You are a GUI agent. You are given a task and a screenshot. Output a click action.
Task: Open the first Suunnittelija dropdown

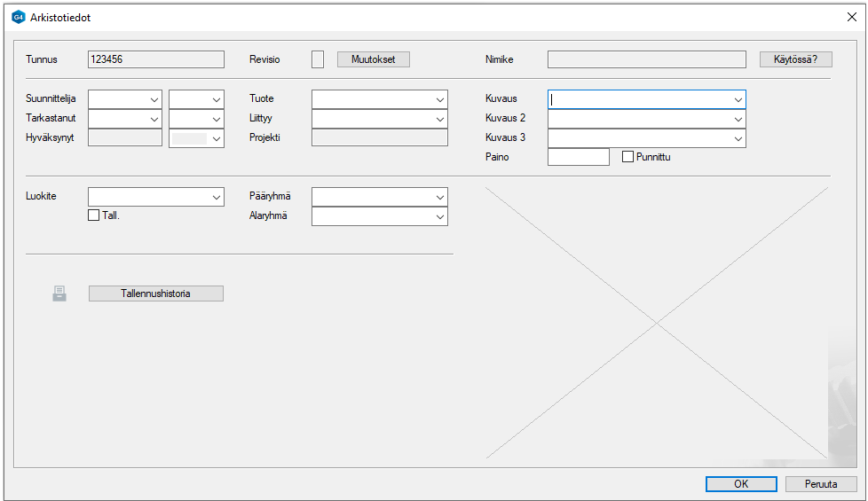click(x=154, y=99)
